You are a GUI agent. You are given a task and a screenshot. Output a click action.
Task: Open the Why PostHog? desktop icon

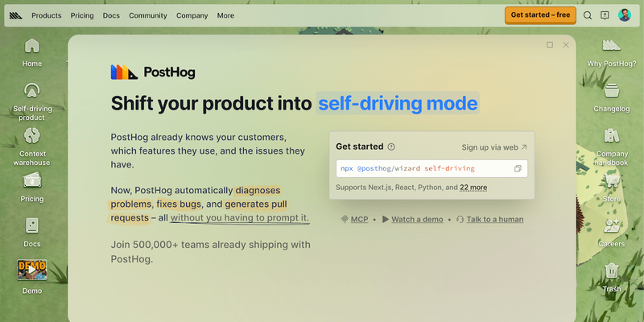click(612, 52)
